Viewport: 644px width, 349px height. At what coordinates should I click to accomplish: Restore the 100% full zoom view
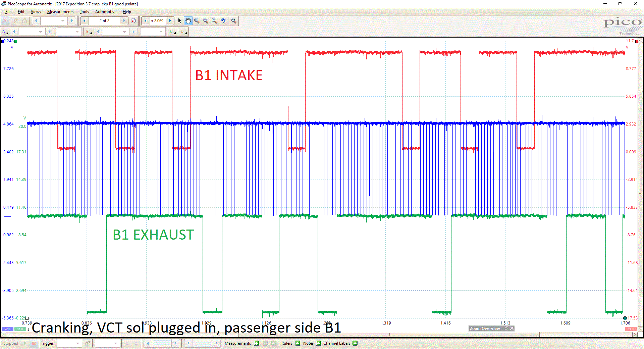pyautogui.click(x=234, y=21)
